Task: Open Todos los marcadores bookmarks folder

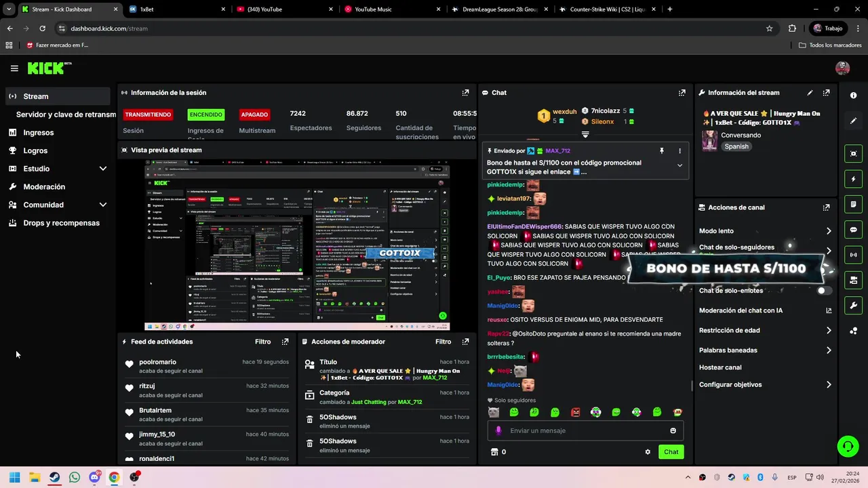Action: coord(830,45)
